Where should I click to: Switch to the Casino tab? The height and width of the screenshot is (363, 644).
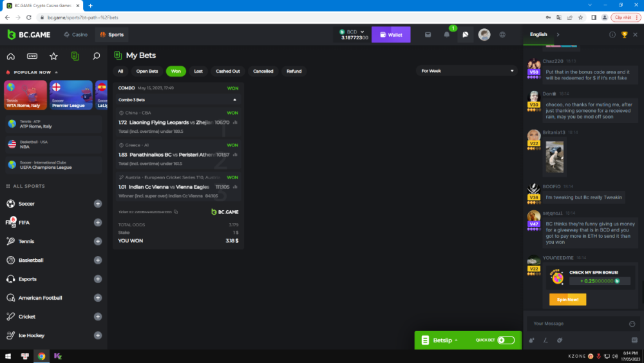click(76, 35)
